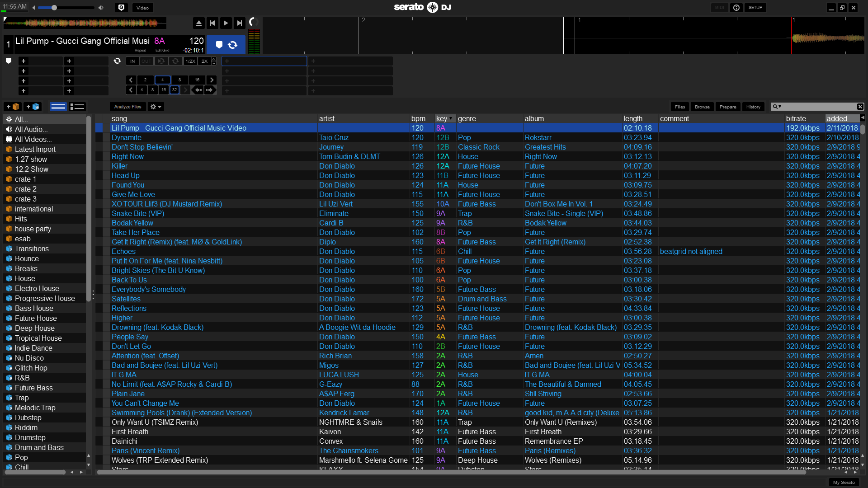Toggle the loop IN point button
This screenshot has width=868, height=488.
tap(132, 61)
